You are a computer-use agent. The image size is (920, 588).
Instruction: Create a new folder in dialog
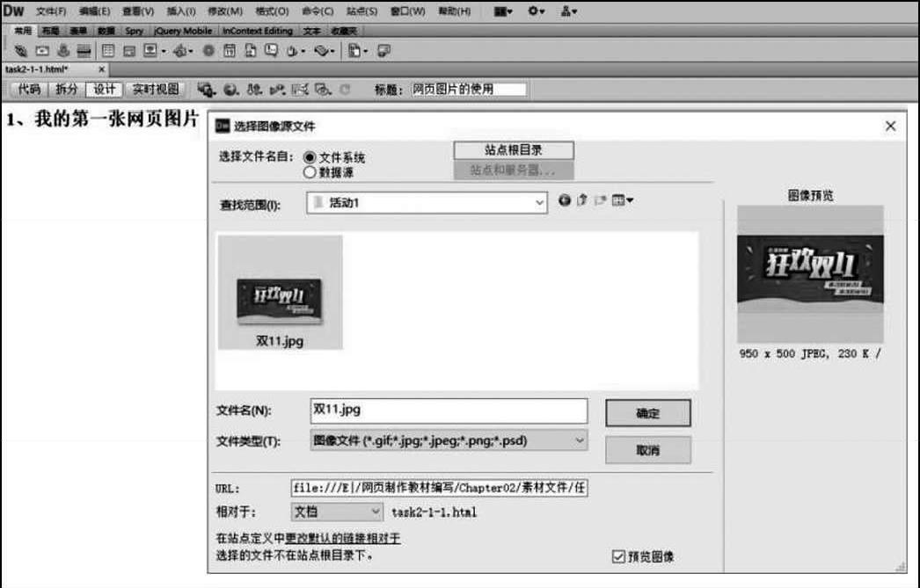click(x=600, y=200)
